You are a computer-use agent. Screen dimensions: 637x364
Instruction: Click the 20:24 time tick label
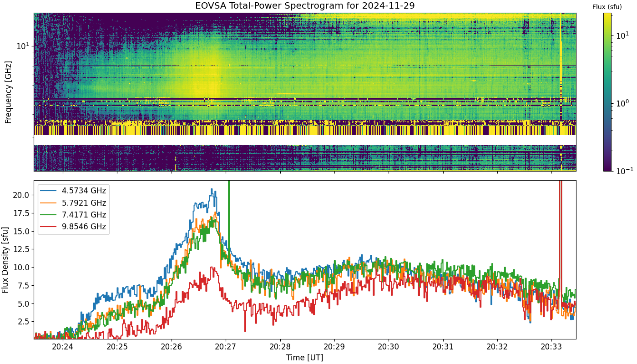point(63,347)
